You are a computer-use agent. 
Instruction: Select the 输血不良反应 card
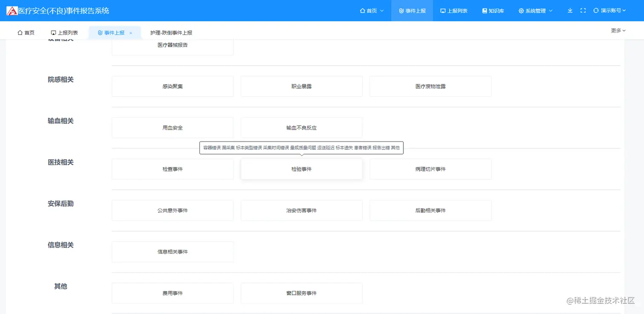pyautogui.click(x=302, y=128)
